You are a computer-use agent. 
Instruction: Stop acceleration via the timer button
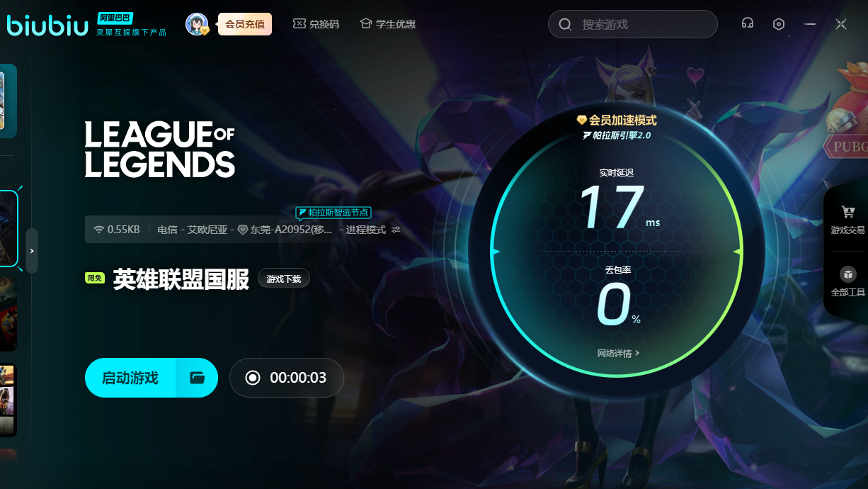pos(287,378)
